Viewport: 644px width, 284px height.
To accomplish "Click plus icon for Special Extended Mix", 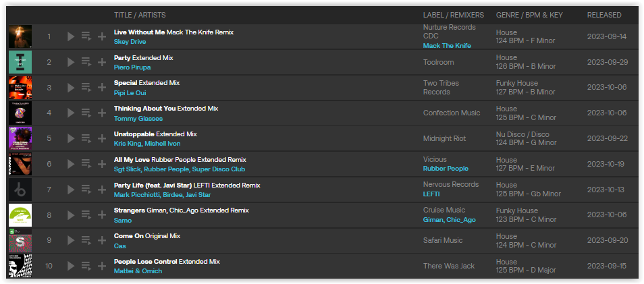I will point(101,88).
